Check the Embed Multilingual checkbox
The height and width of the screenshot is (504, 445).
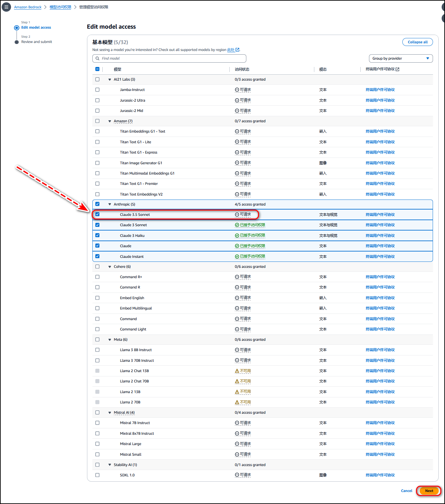point(97,308)
